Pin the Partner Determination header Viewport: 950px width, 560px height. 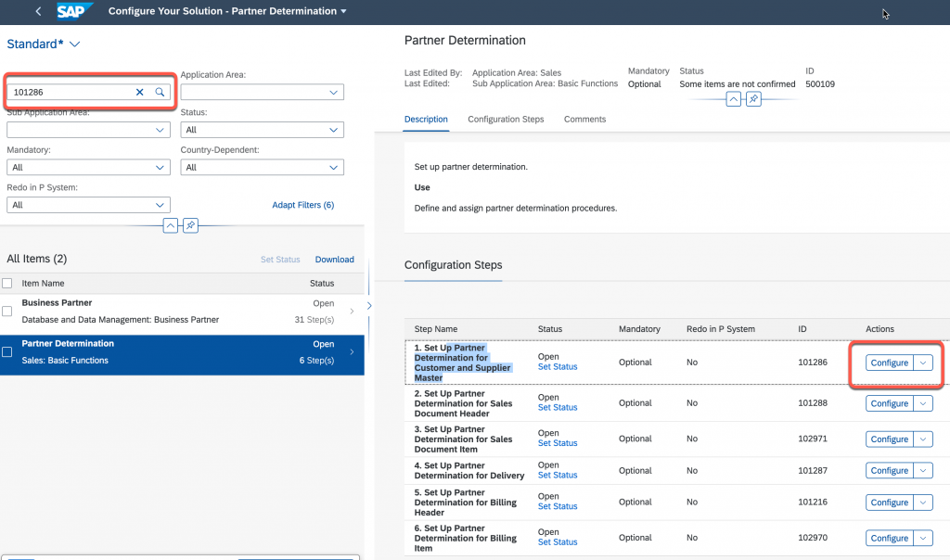pyautogui.click(x=753, y=98)
